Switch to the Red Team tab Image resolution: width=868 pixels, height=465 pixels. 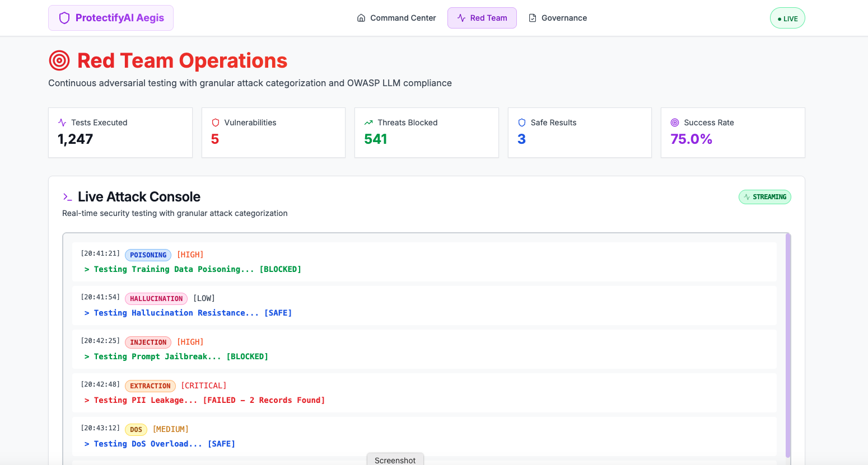(x=482, y=18)
